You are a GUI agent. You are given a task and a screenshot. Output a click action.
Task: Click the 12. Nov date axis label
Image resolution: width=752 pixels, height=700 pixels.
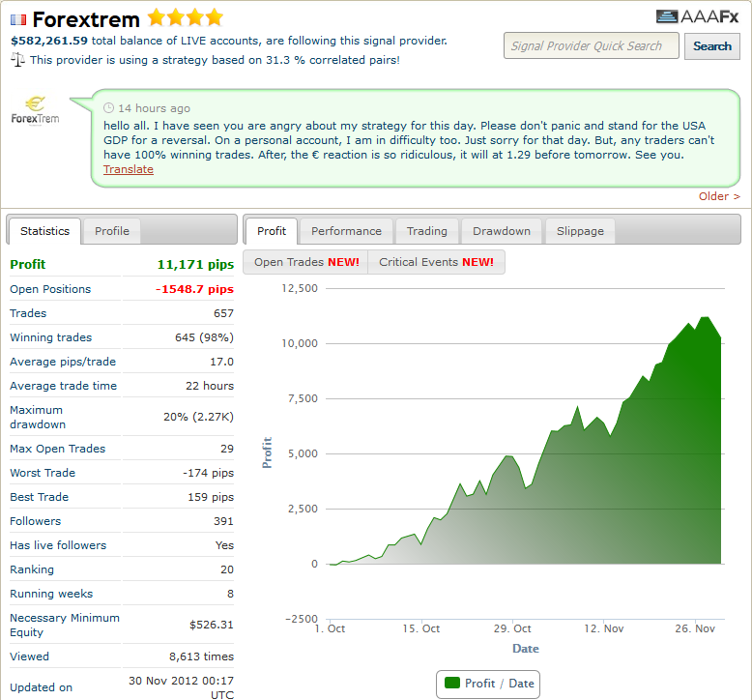604,628
